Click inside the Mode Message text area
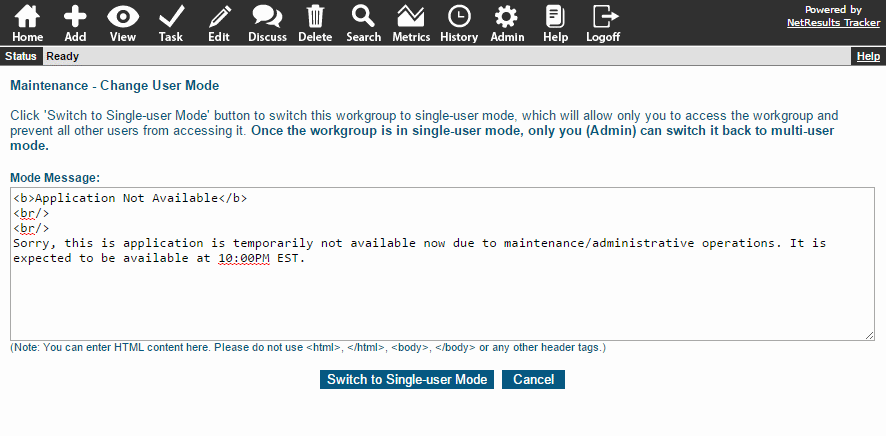The image size is (886, 436). (x=442, y=264)
